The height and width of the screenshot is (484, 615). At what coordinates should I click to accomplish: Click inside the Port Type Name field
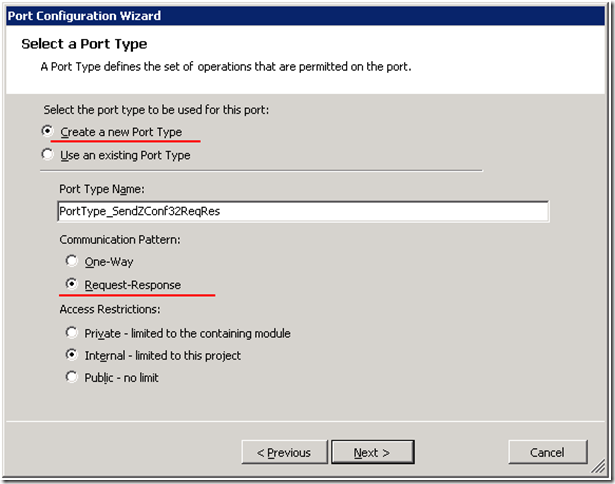point(303,211)
